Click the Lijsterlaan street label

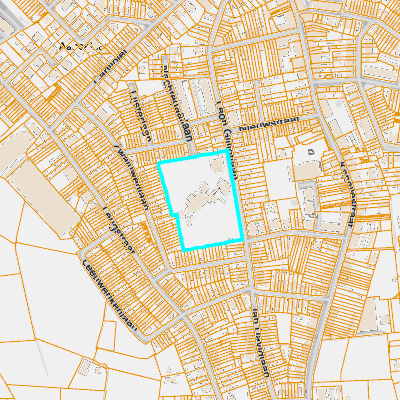tap(141, 115)
